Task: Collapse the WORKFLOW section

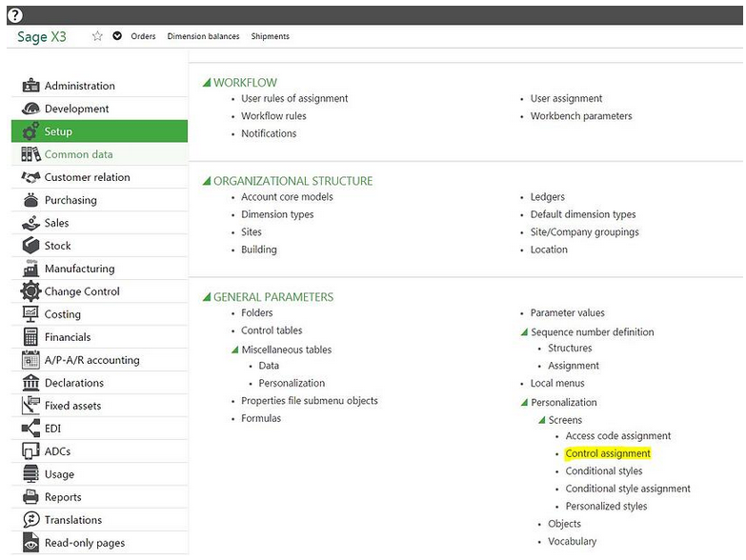Action: [207, 83]
